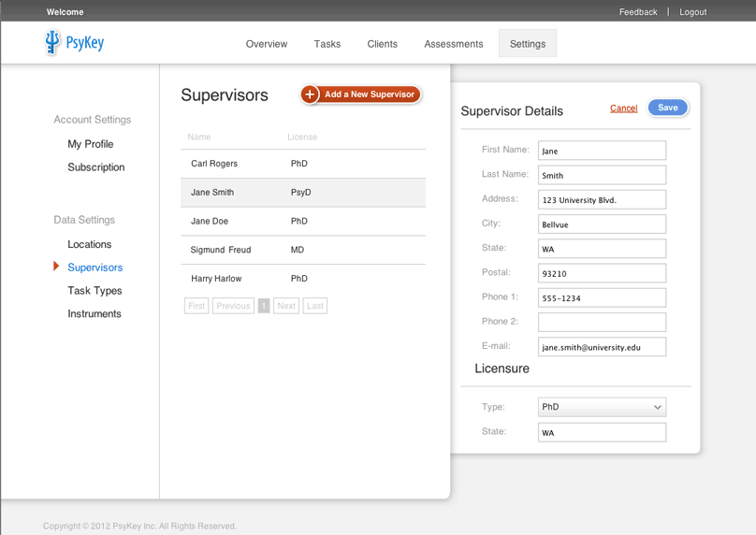Click the City input field
Viewport: 756px width, 535px height.
(x=602, y=224)
